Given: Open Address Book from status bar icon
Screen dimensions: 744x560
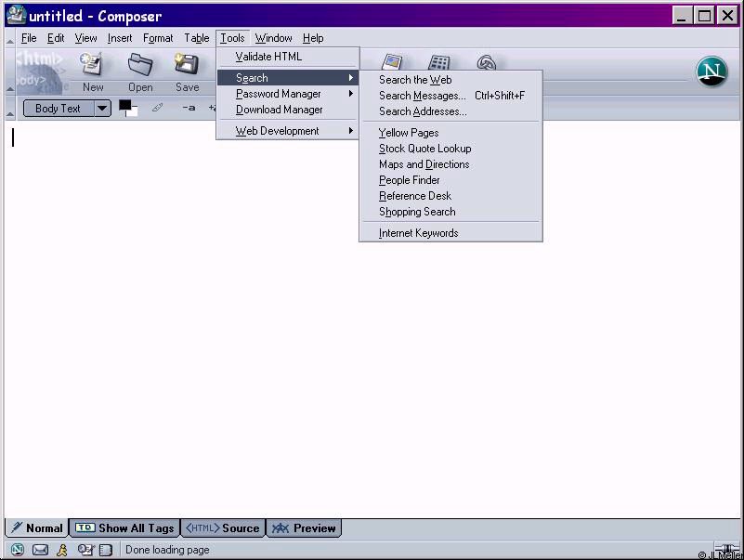Looking at the screenshot, I should [106, 550].
